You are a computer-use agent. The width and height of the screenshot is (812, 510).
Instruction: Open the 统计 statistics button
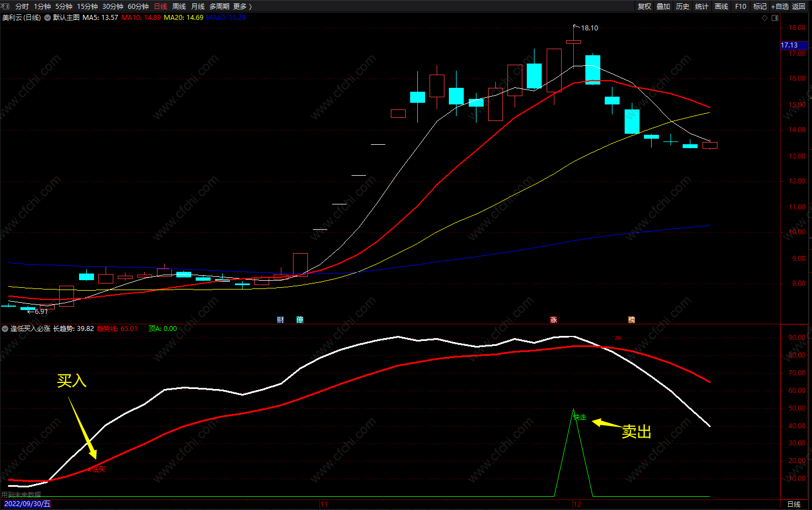702,7
